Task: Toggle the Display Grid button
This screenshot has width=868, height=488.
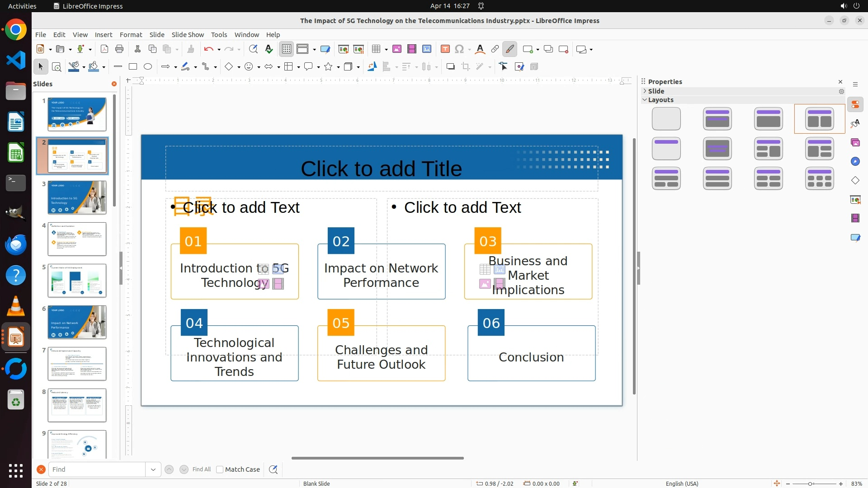Action: (287, 49)
